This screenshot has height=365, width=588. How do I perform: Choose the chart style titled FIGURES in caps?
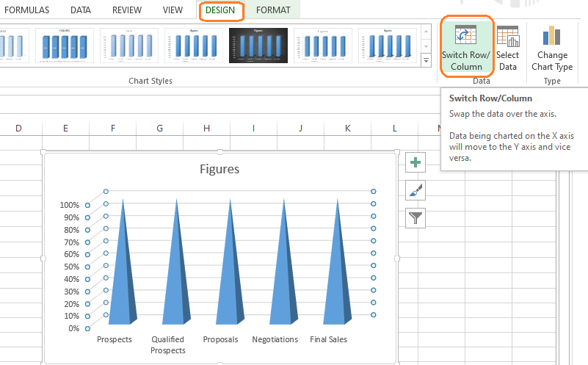[65, 46]
